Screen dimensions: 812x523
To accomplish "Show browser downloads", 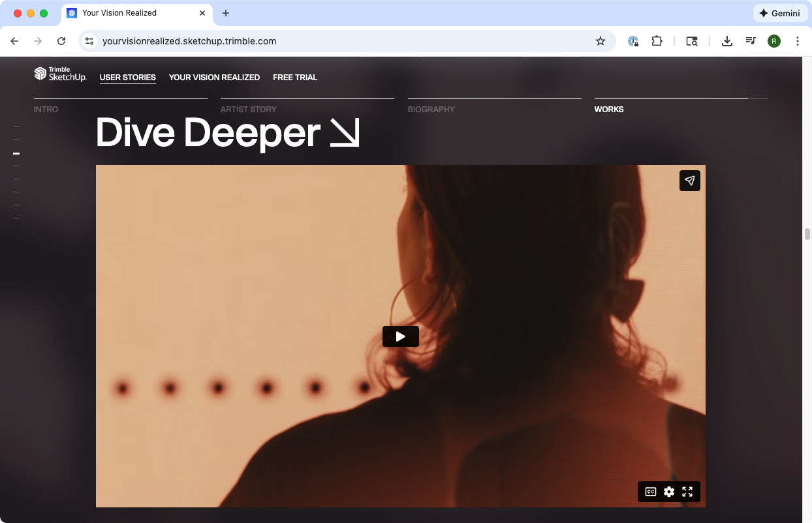I will pyautogui.click(x=726, y=41).
